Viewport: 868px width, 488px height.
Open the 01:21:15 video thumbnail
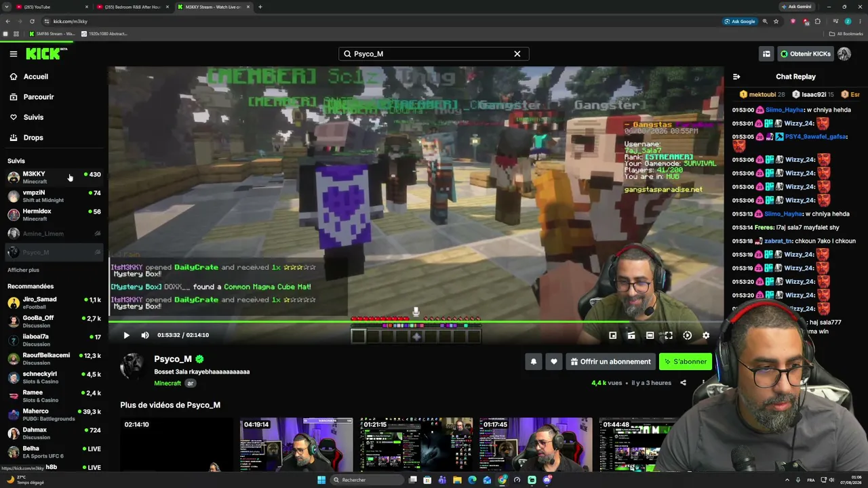pyautogui.click(x=416, y=445)
